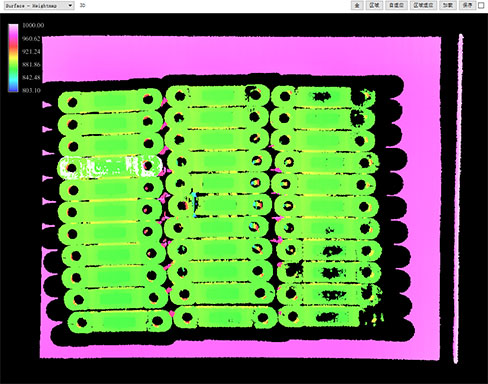Open the Surface - Heightmap dropdown

39,5
